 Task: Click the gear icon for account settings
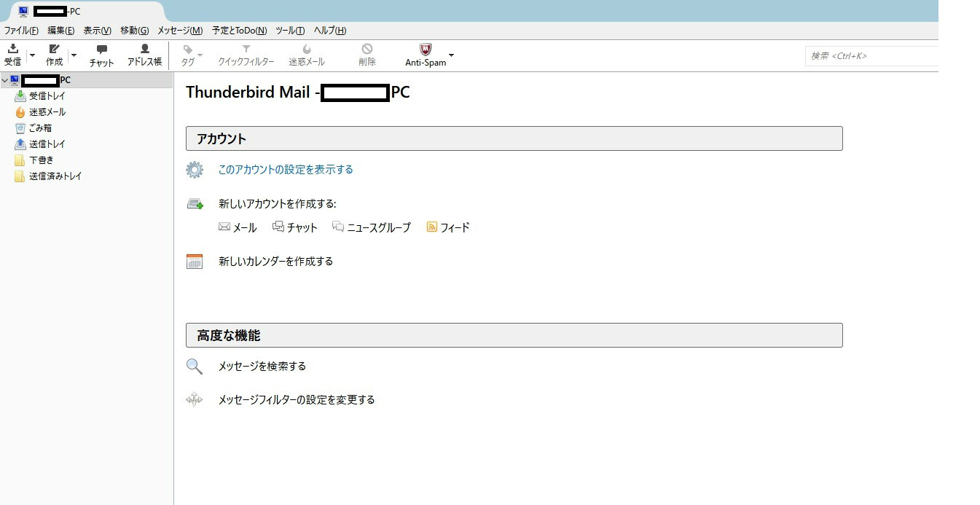195,170
